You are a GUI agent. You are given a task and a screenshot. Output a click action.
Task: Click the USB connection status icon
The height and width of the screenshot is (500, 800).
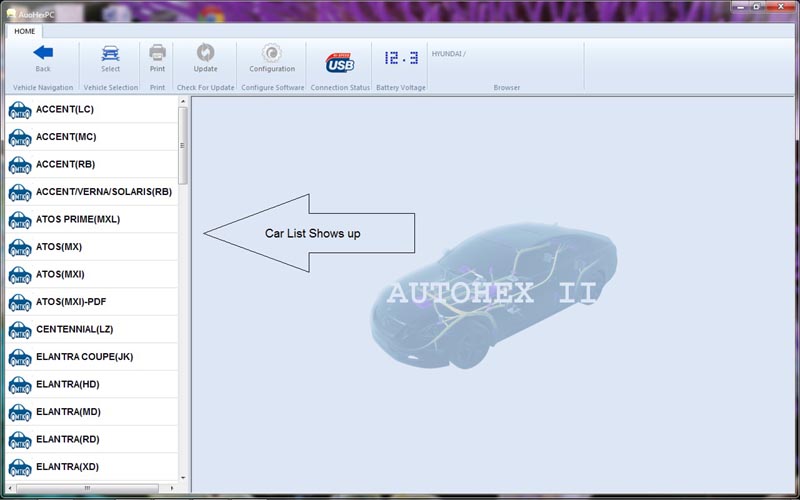point(340,63)
